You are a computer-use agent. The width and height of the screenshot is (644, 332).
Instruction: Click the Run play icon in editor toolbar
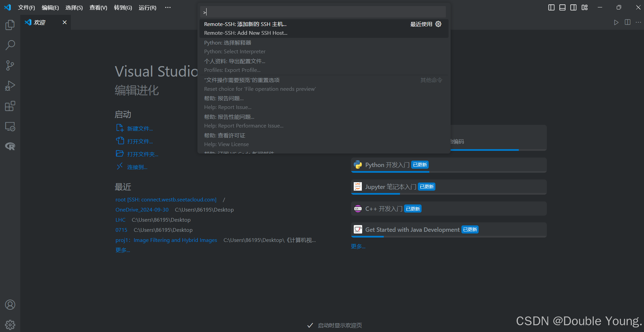tap(616, 22)
